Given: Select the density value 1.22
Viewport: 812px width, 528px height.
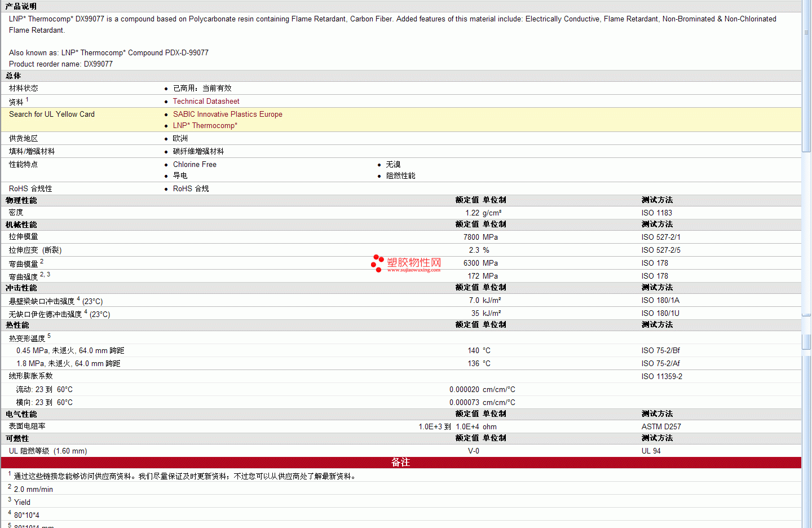Looking at the screenshot, I should pos(472,213).
